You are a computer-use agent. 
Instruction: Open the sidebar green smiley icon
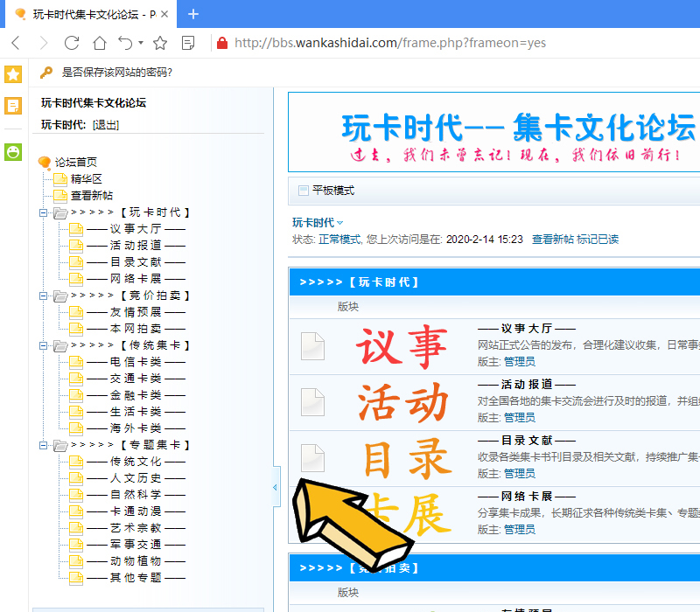(x=13, y=152)
